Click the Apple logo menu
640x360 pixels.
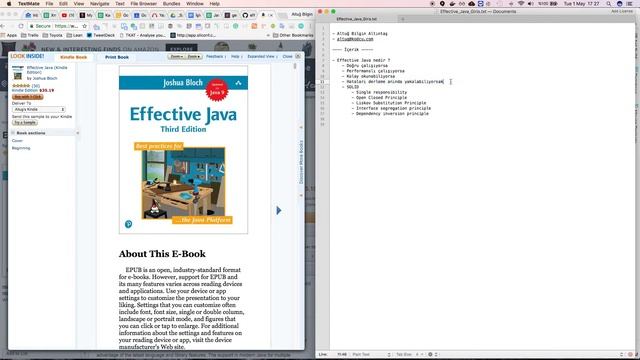coord(9,4)
